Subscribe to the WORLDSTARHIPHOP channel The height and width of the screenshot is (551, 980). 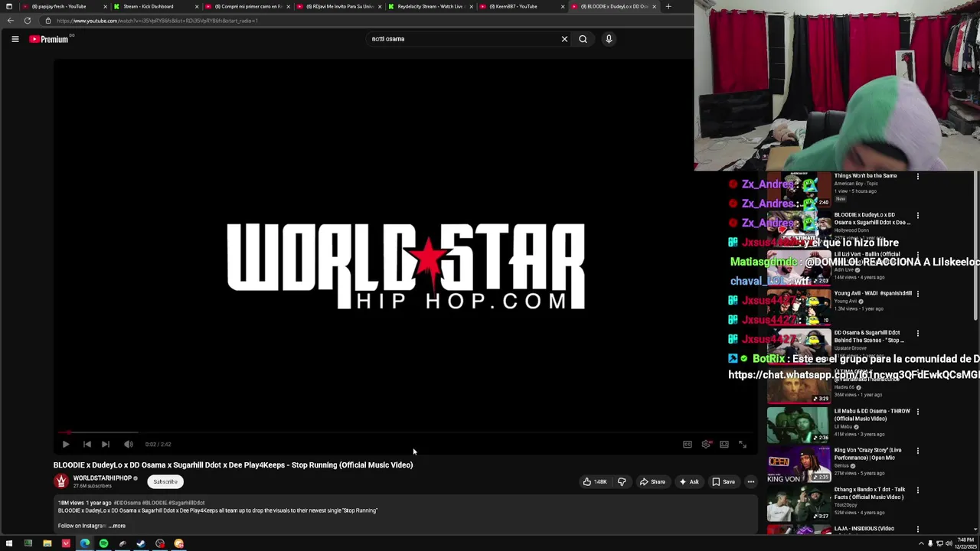165,481
